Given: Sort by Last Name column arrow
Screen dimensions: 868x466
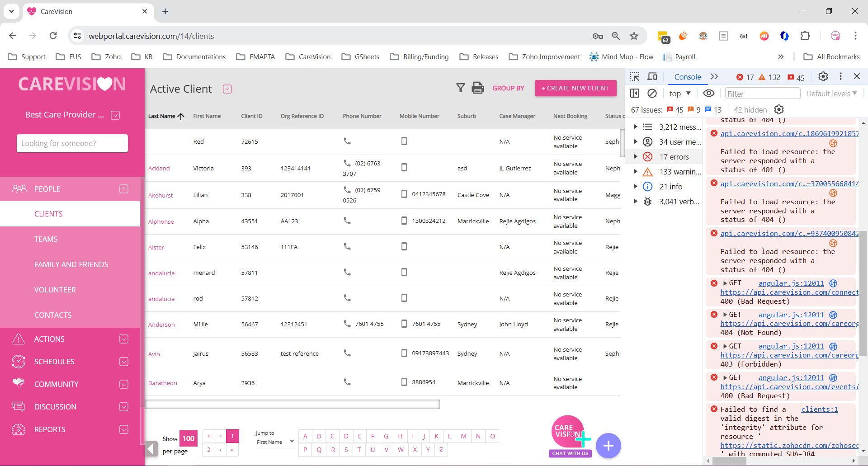Looking at the screenshot, I should tap(181, 116).
